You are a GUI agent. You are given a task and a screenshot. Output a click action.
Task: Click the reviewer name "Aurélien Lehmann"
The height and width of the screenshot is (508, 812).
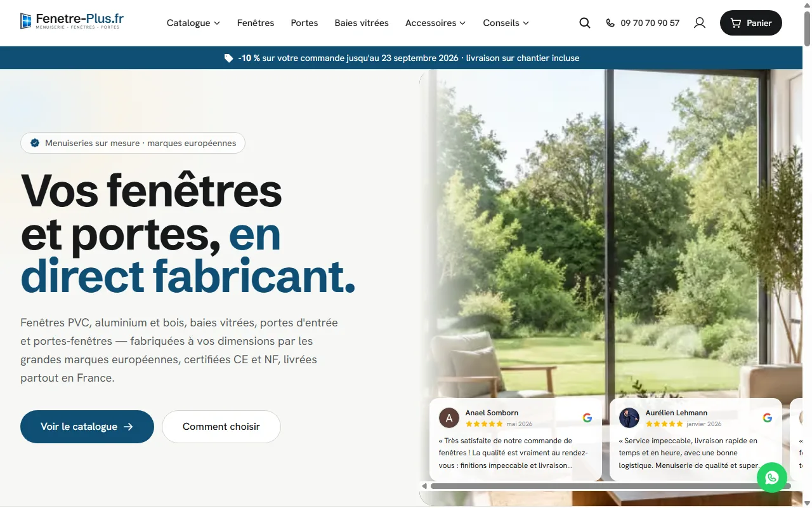pyautogui.click(x=676, y=413)
